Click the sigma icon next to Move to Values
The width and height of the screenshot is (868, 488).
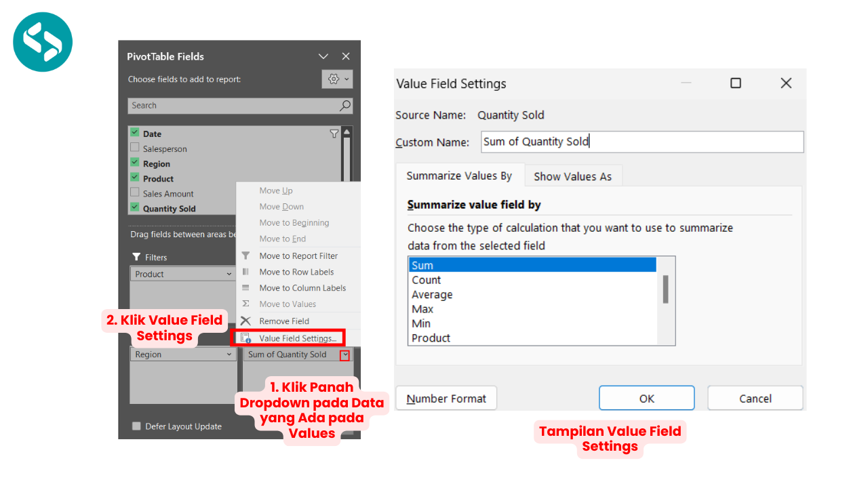tap(245, 304)
